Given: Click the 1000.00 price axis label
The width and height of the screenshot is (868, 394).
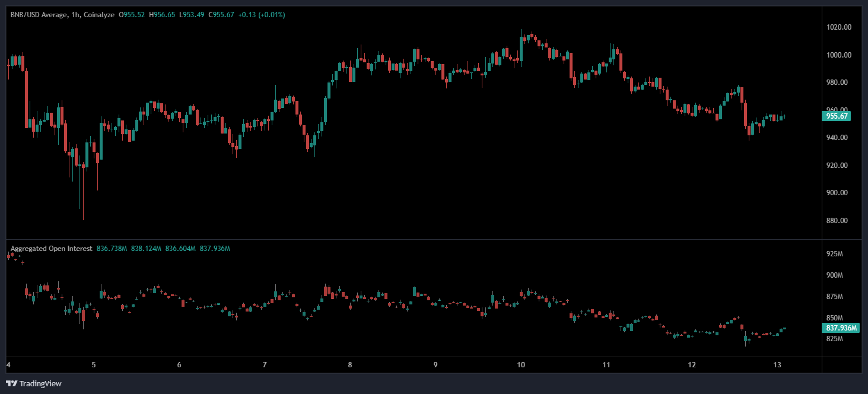Looking at the screenshot, I should 839,55.
